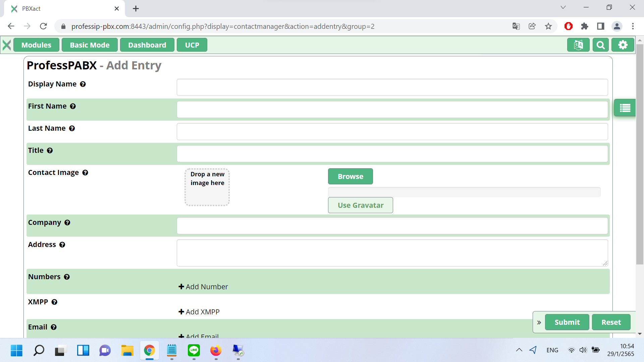This screenshot has width=644, height=362.
Task: Focus the Company input
Action: point(392,226)
